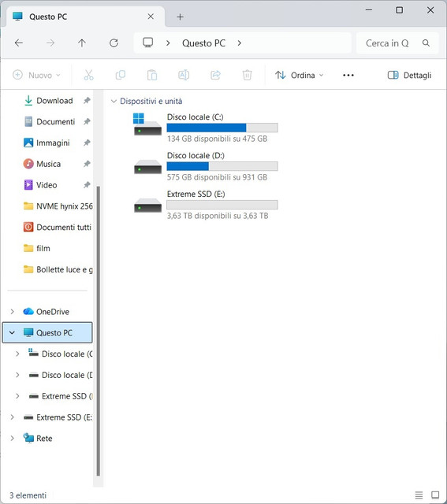Image resolution: width=447 pixels, height=504 pixels.
Task: Click the Rename icon in toolbar
Action: (184, 76)
